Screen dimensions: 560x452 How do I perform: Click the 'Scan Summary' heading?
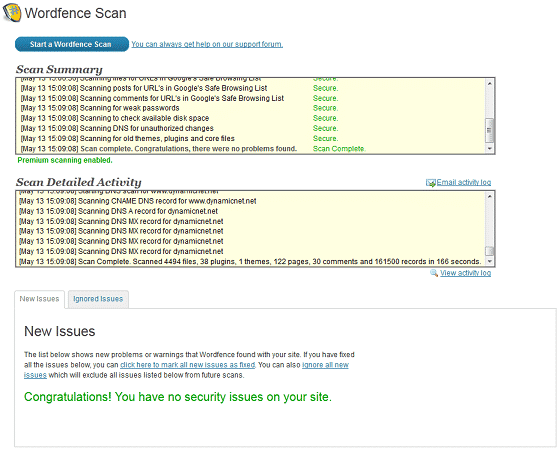(x=59, y=69)
